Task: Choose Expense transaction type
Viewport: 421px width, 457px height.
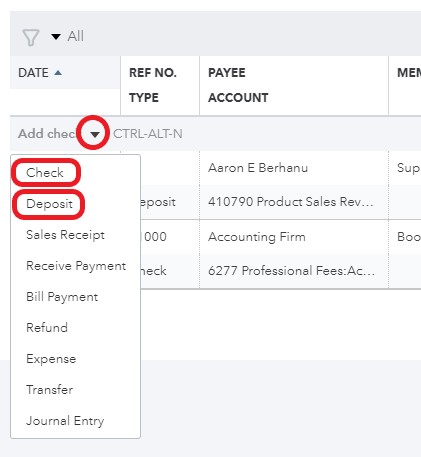Action: click(x=51, y=359)
